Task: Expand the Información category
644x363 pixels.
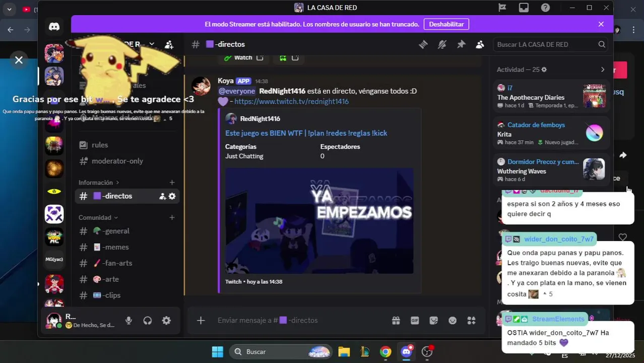Action: (99, 183)
